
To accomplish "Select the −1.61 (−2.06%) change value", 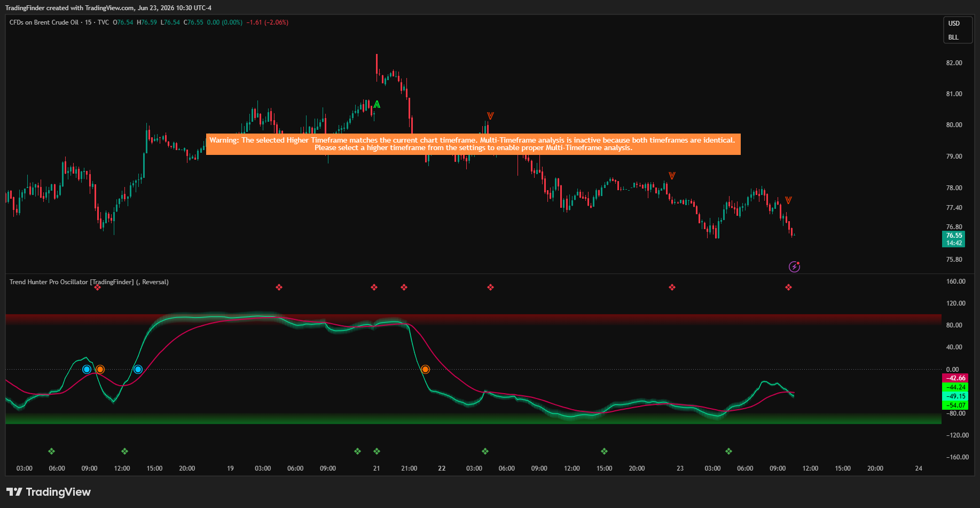I will (x=268, y=22).
